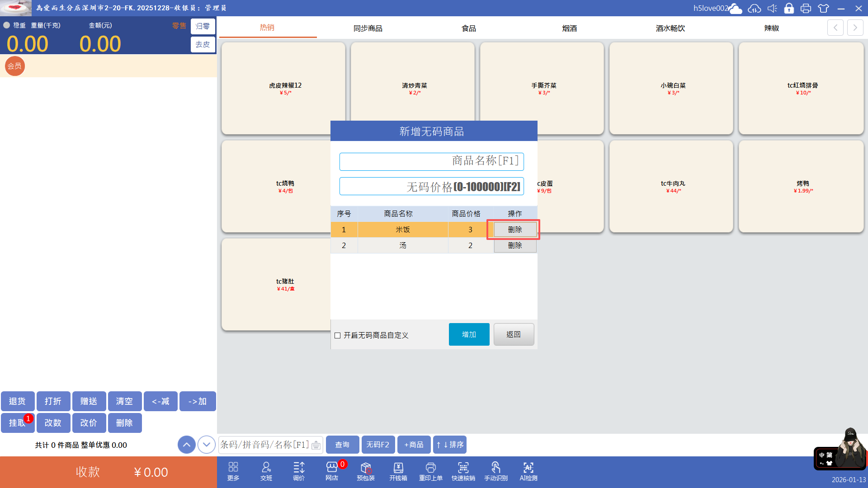
Task: Click the blue 增加 button
Action: click(x=469, y=334)
